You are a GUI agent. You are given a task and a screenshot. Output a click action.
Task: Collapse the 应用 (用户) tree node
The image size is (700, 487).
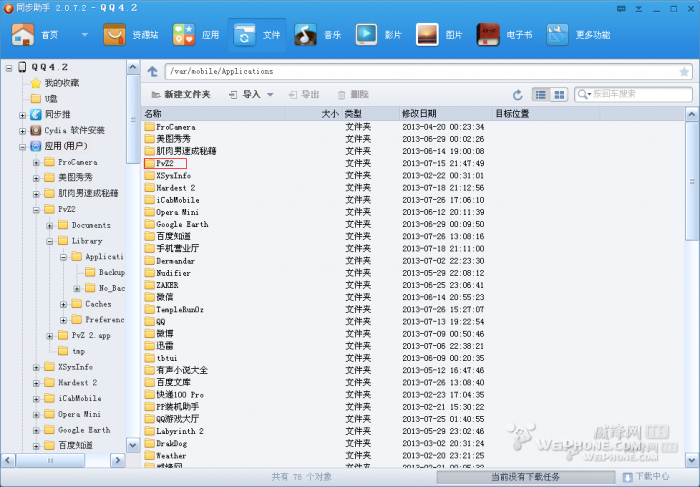click(22, 147)
